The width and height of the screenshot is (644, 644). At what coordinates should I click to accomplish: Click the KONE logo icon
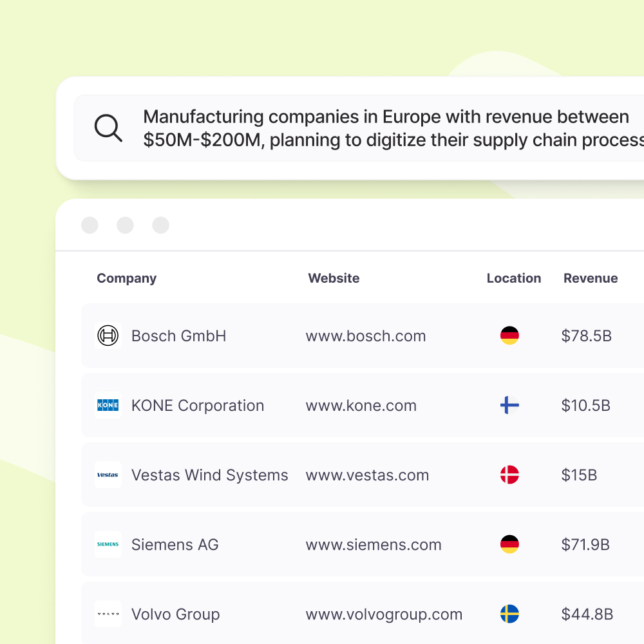108,405
